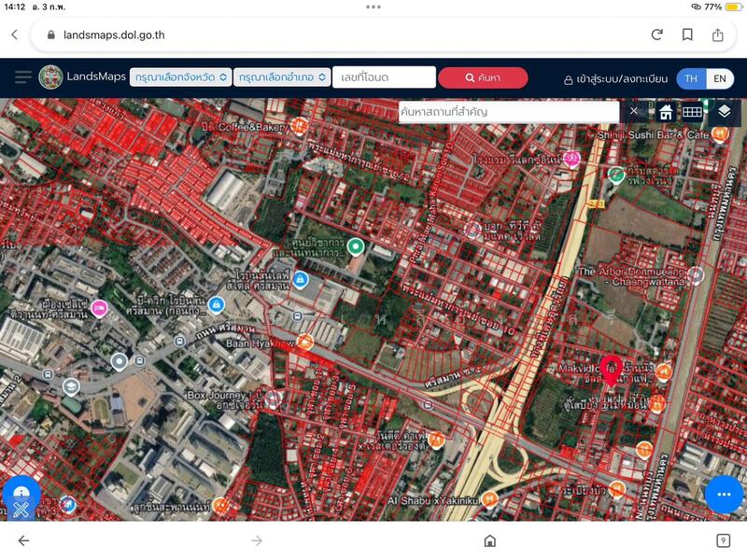Open the hamburger menu beside LandsMaps logo
Screen dimensions: 747x560
22,77
